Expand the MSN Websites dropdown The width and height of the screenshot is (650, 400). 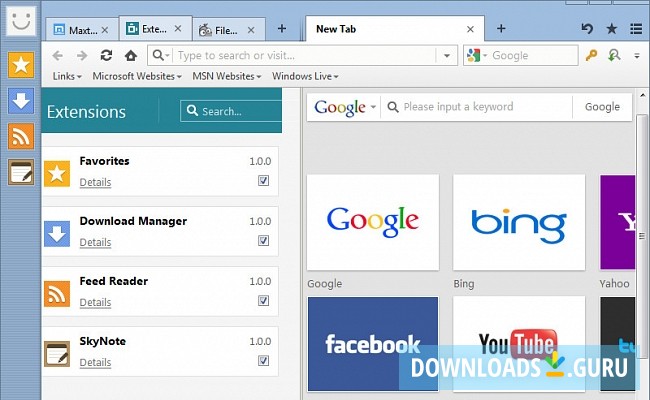click(x=226, y=76)
